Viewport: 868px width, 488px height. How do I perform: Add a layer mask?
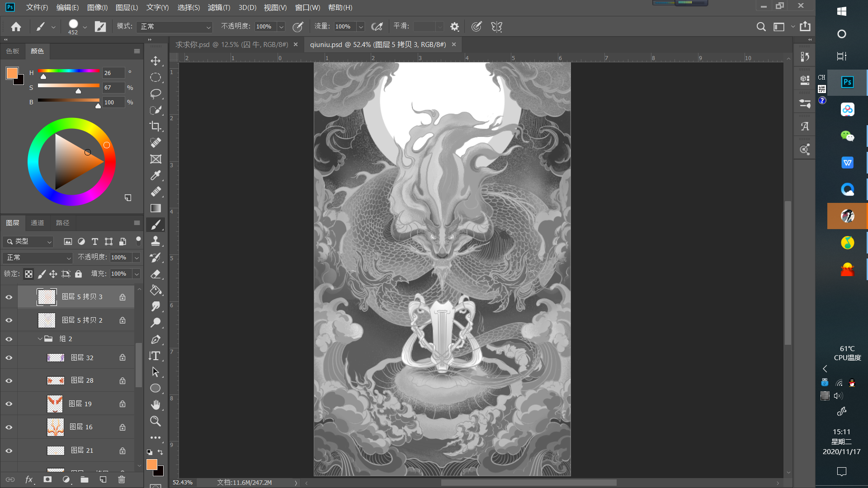point(47,479)
